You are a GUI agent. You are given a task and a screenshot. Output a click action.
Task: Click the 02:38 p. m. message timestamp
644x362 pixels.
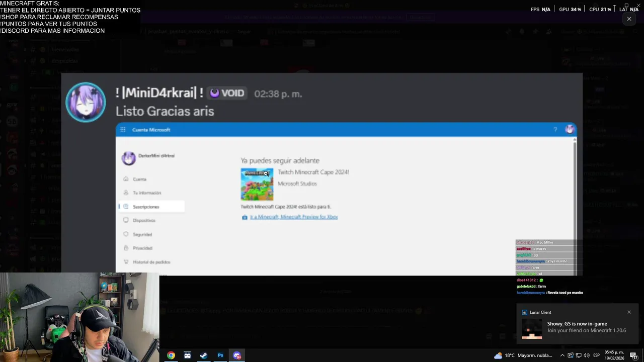point(278,94)
